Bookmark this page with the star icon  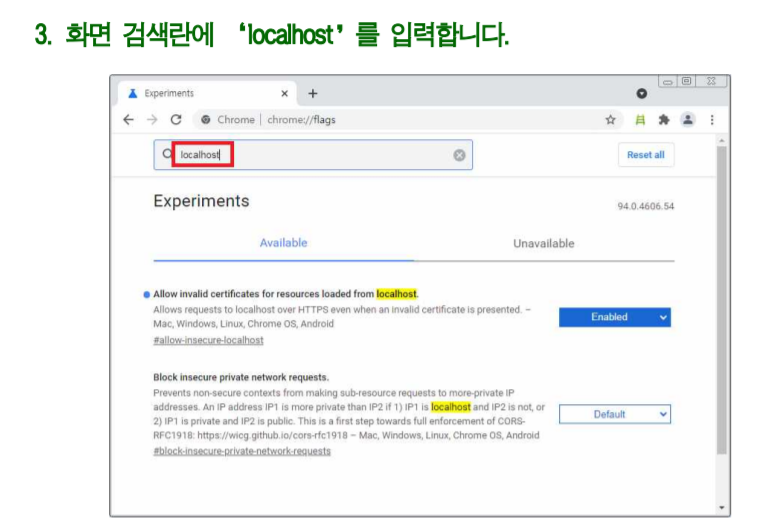(610, 120)
